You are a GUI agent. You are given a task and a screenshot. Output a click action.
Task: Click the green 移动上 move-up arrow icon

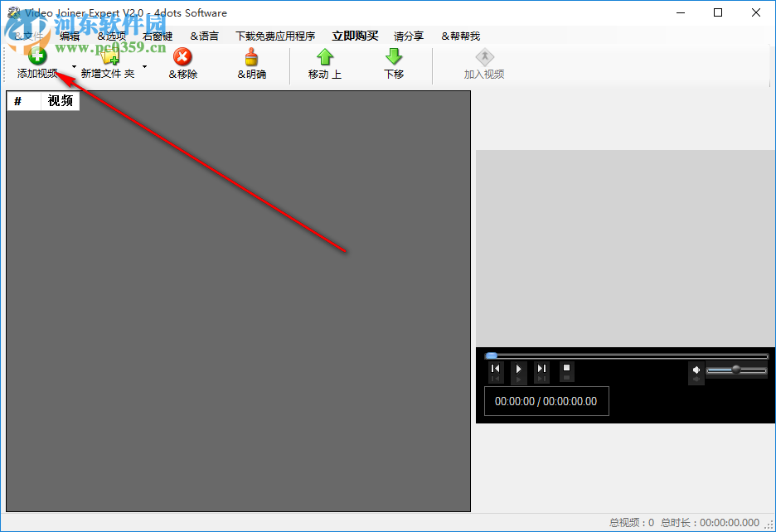click(x=324, y=56)
